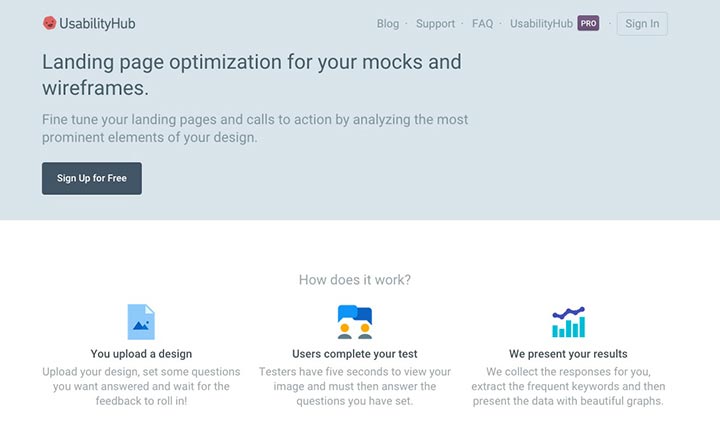Viewport: 720px width, 441px height.
Task: Click Sign Up for Free button
Action: (x=92, y=178)
